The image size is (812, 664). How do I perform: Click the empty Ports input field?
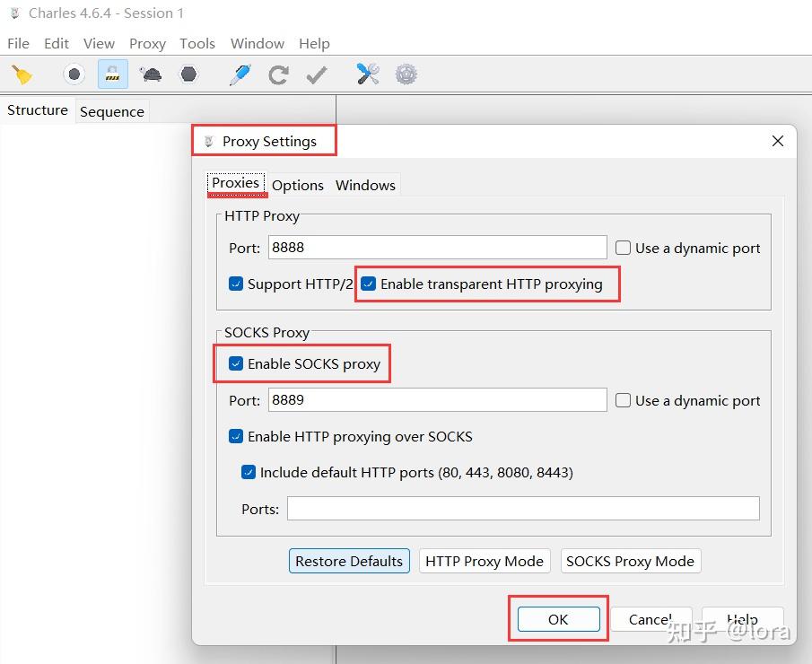[523, 509]
